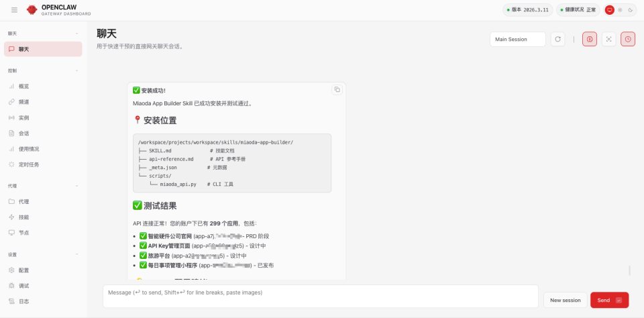Screen dimensions: 644x318
Task: Switch to light theme sun icon
Action: point(620,10)
